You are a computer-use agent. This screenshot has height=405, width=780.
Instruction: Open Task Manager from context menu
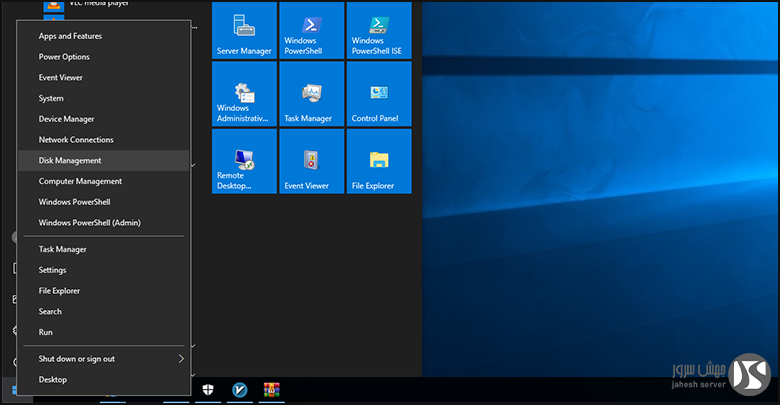(x=103, y=249)
